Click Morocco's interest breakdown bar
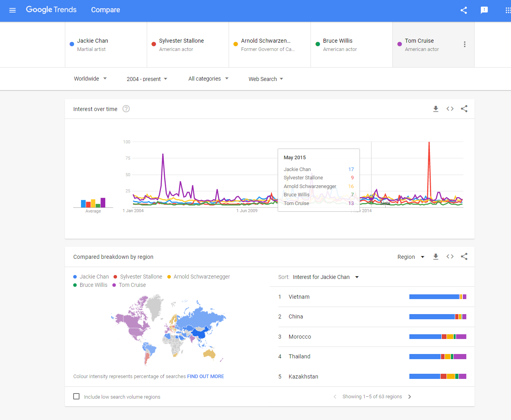This screenshot has width=511, height=420. (x=438, y=337)
